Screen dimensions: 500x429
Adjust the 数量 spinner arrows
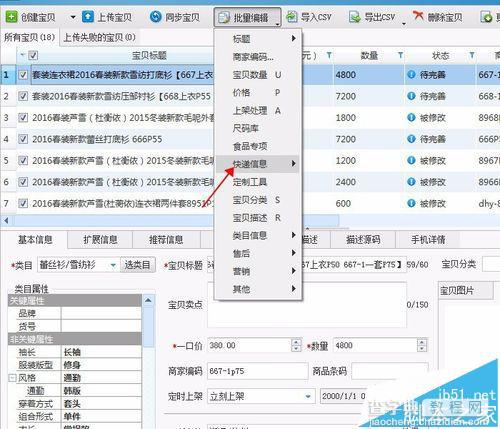[422, 345]
